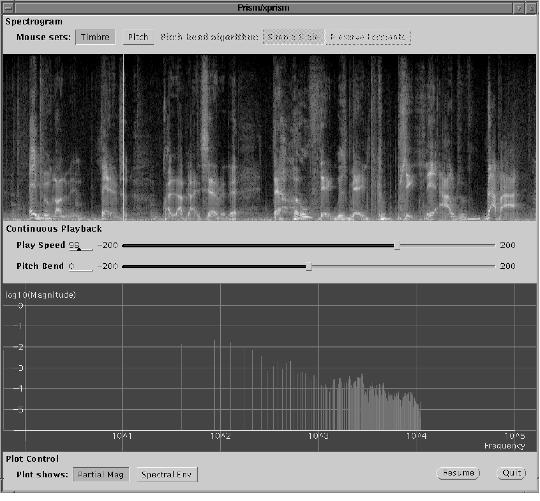Select Timbre for mouse sets
Viewport: 540px width, 501px height.
(95, 37)
